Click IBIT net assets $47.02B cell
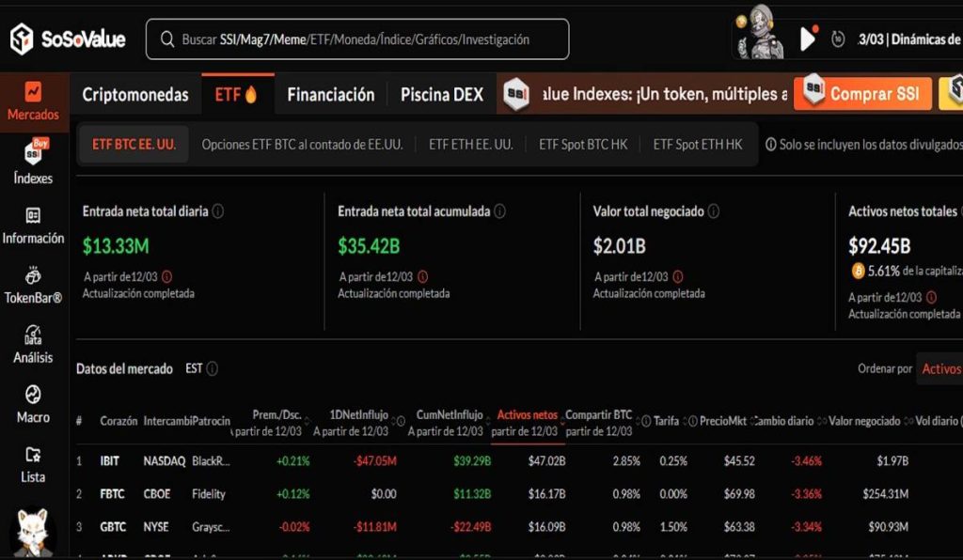 (546, 460)
